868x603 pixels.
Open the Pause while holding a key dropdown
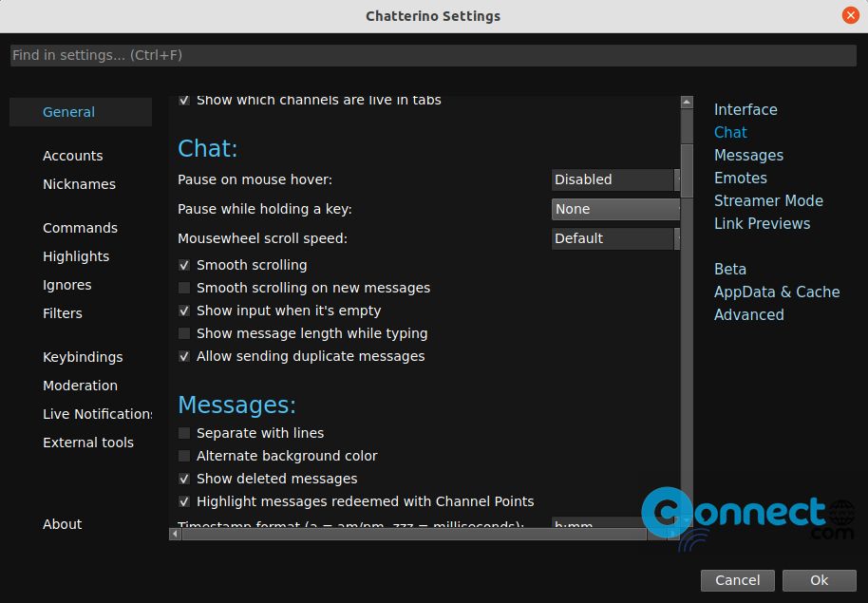(615, 209)
